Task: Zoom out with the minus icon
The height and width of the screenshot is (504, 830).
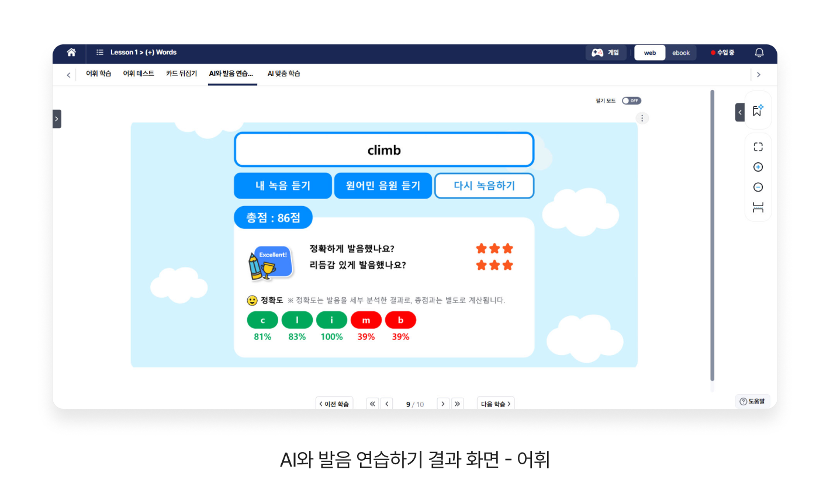Action: click(x=758, y=187)
